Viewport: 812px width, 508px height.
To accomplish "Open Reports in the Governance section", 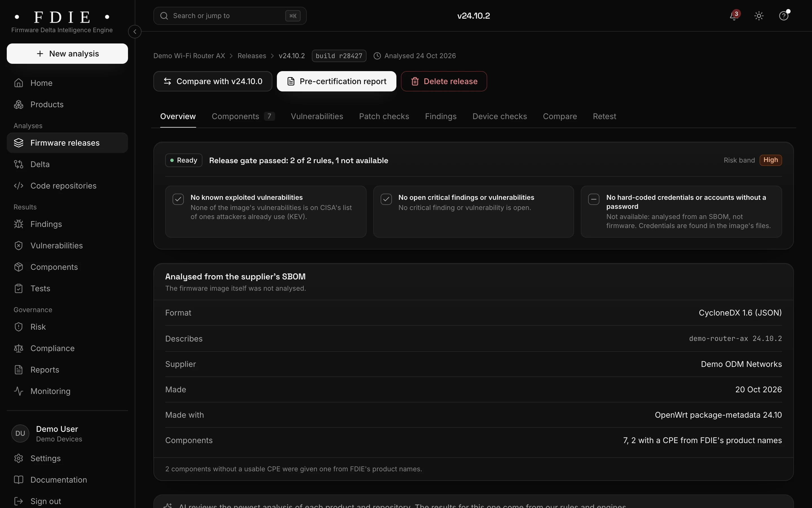I will (67, 370).
